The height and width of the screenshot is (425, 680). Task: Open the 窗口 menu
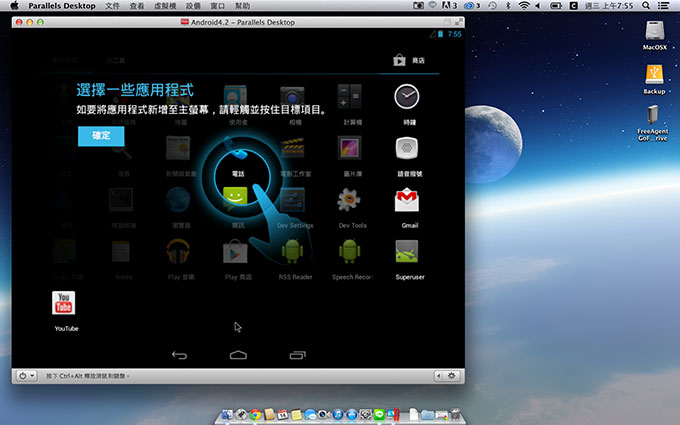click(217, 6)
